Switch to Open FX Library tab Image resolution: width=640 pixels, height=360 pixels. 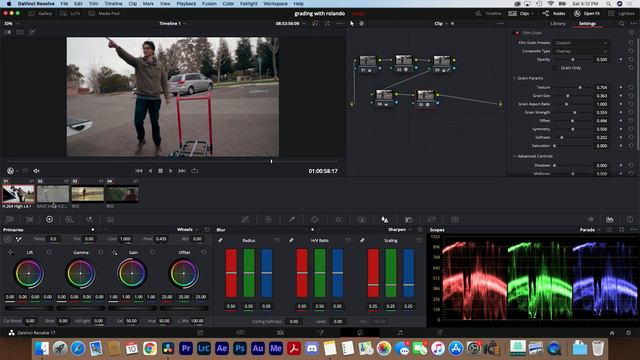coord(558,24)
